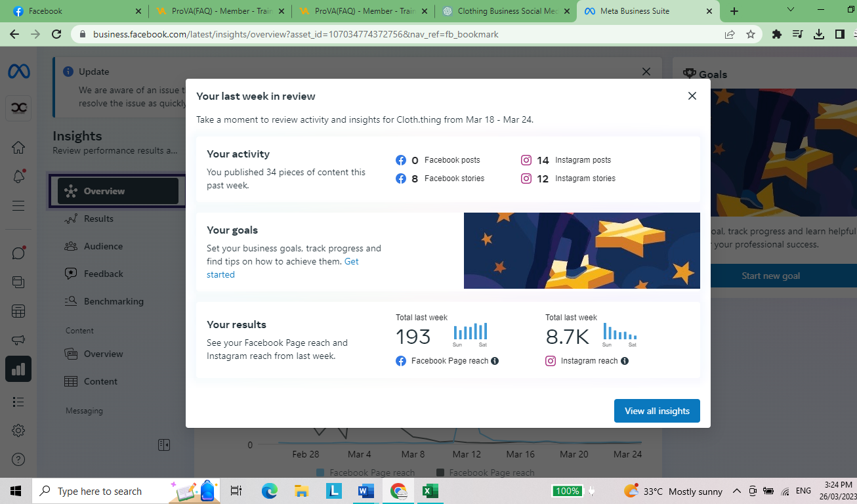Open File Explorer from taskbar
Image resolution: width=857 pixels, height=504 pixels.
pyautogui.click(x=301, y=491)
